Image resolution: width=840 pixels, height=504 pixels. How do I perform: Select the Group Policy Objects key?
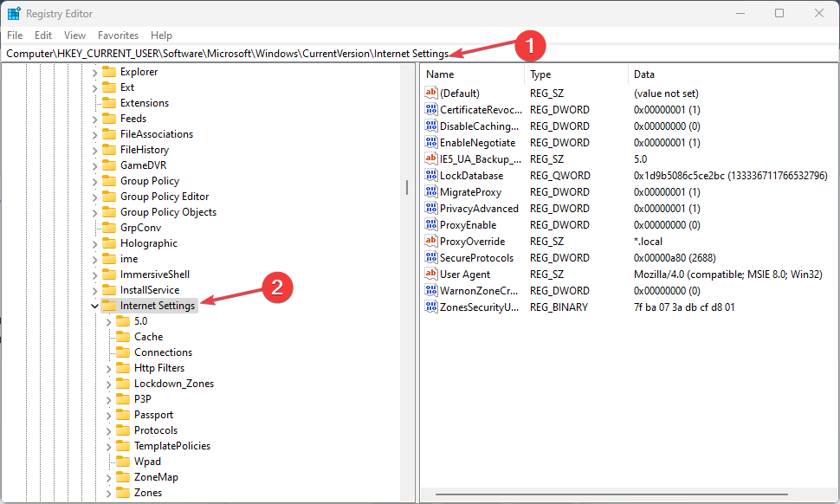pyautogui.click(x=168, y=212)
